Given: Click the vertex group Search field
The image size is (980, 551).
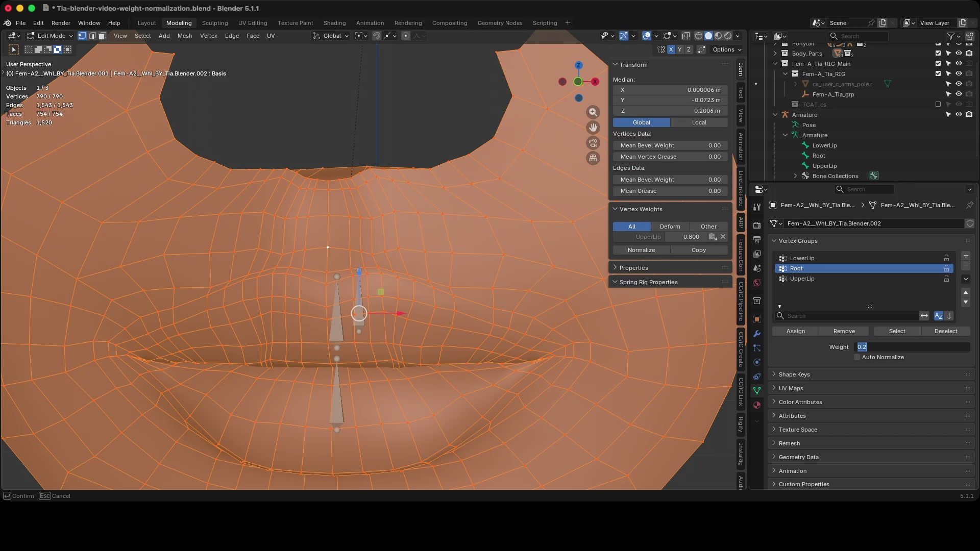Looking at the screenshot, I should [847, 316].
